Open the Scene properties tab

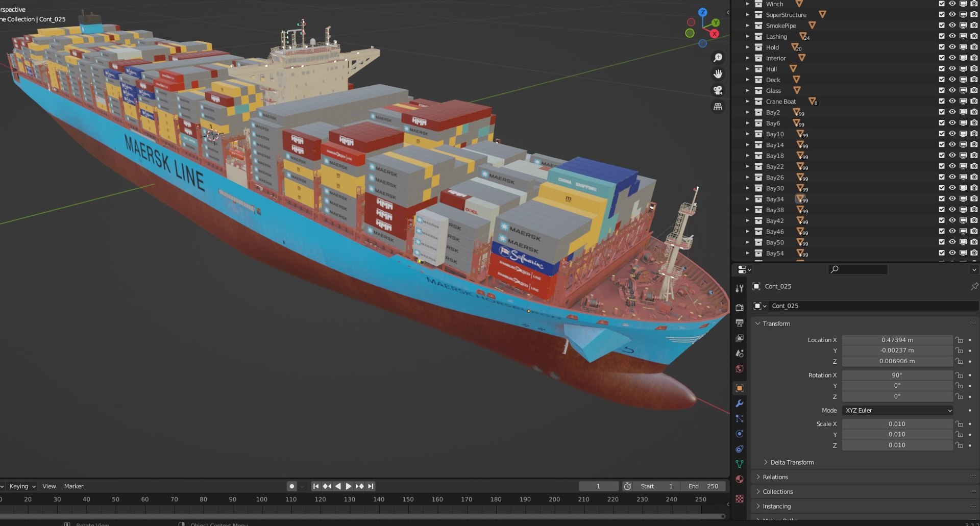(740, 353)
